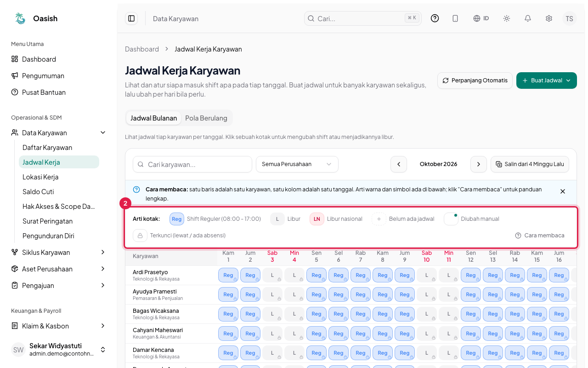588x368 pixels.
Task: Open the Sekar Widyastuti account switcher
Action: click(x=59, y=350)
